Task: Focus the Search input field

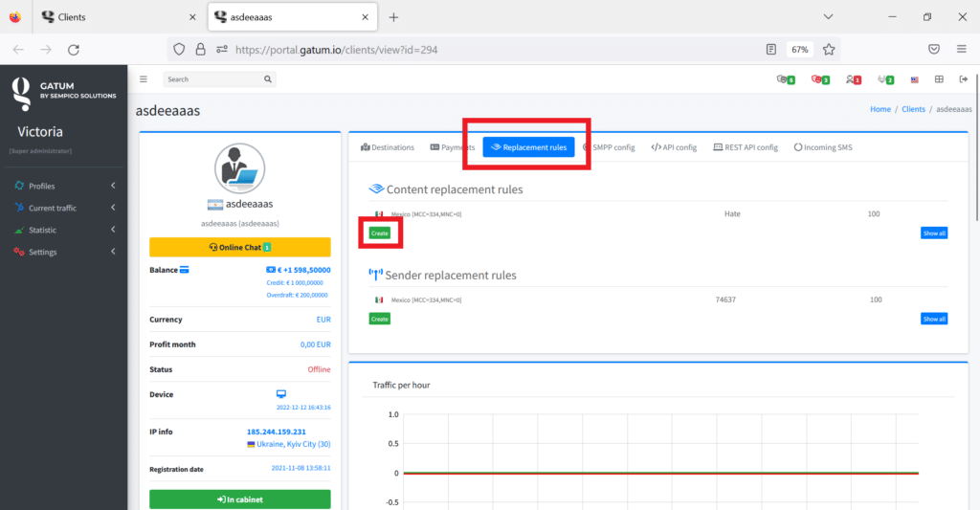Action: pos(212,79)
